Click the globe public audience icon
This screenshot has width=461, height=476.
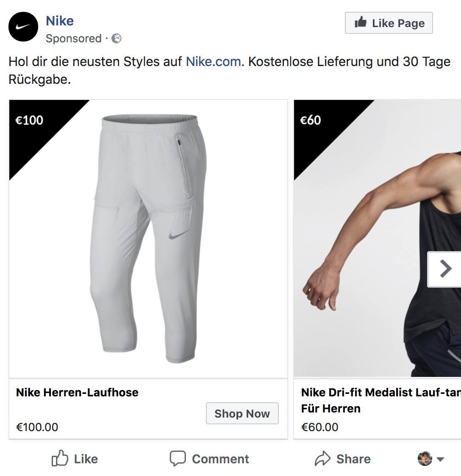click(116, 39)
